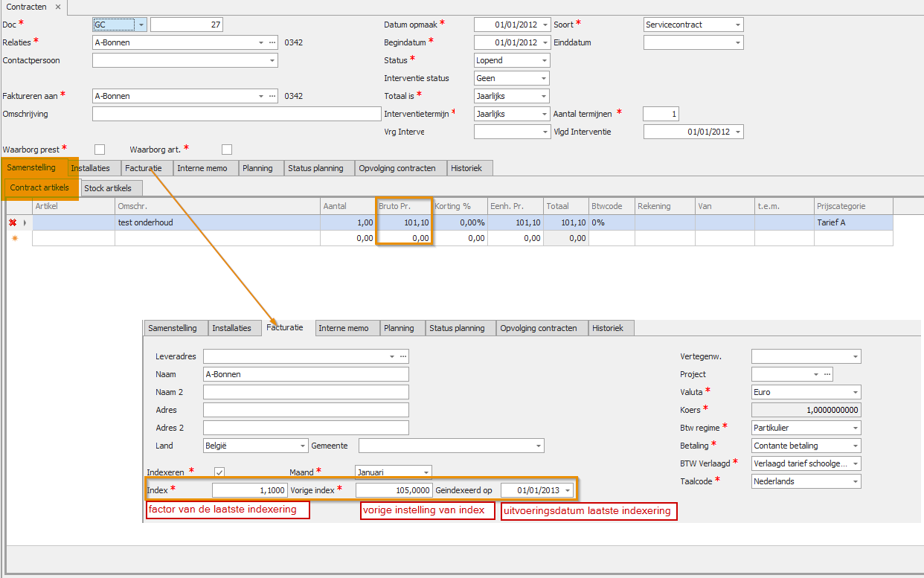924x578 pixels.
Task: Open the Historiek tab in upper row
Action: click(x=466, y=168)
